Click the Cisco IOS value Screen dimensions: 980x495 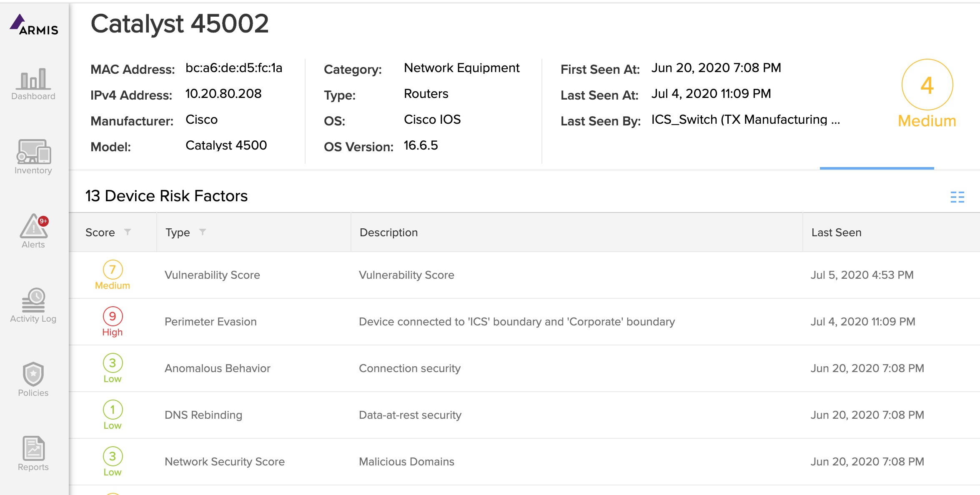pyautogui.click(x=432, y=120)
